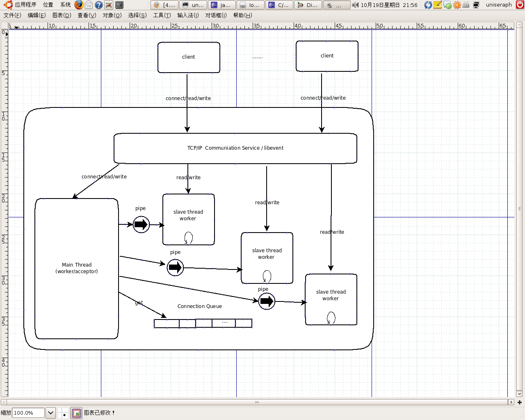
Task: Click the blue help question-mark icon
Action: coord(99,5)
